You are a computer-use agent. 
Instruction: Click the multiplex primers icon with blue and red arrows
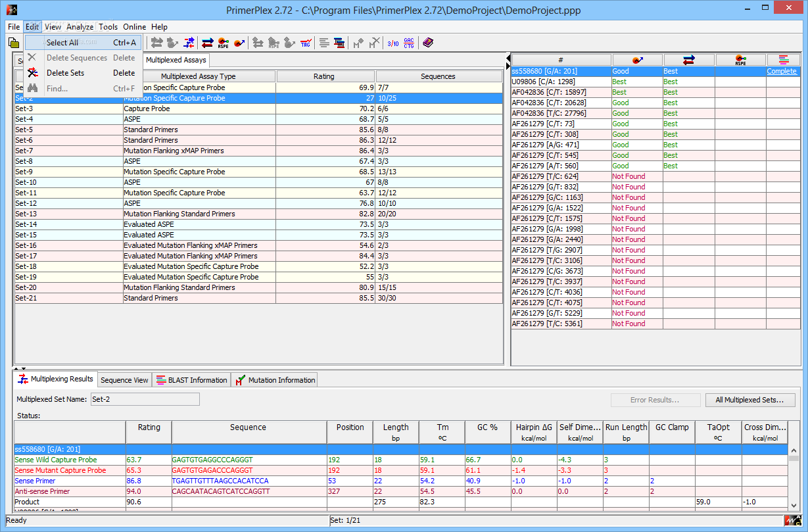(189, 43)
